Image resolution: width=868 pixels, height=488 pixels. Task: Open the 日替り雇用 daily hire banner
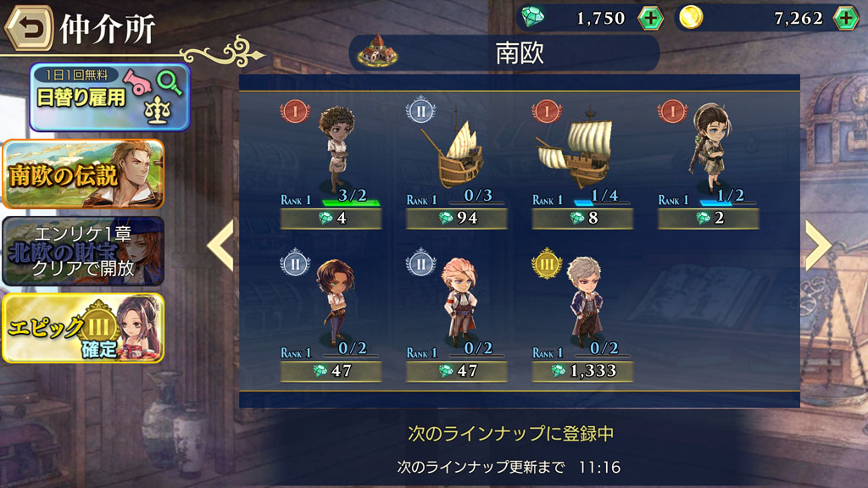click(109, 97)
